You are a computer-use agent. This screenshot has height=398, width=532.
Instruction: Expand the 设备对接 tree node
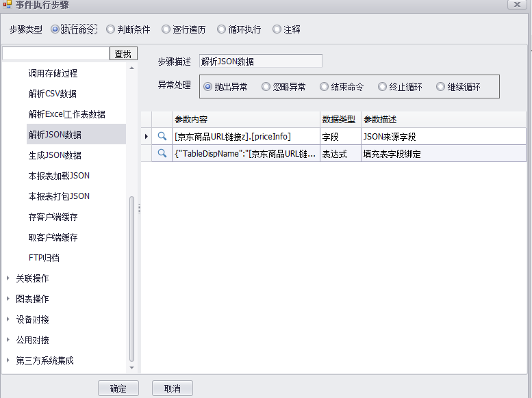[8, 319]
